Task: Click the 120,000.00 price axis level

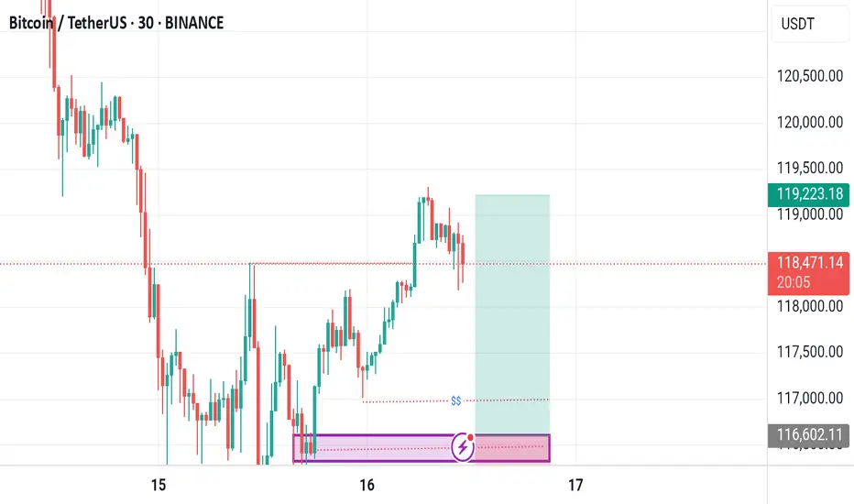Action: pos(809,122)
